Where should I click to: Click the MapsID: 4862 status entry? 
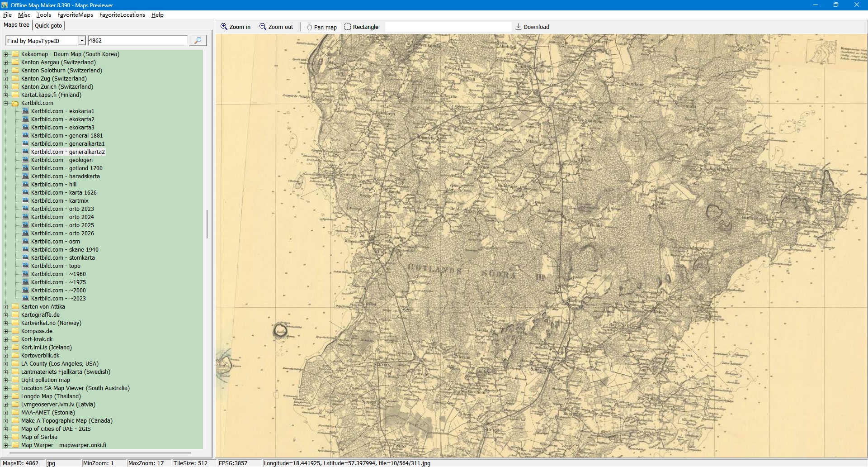click(x=21, y=463)
